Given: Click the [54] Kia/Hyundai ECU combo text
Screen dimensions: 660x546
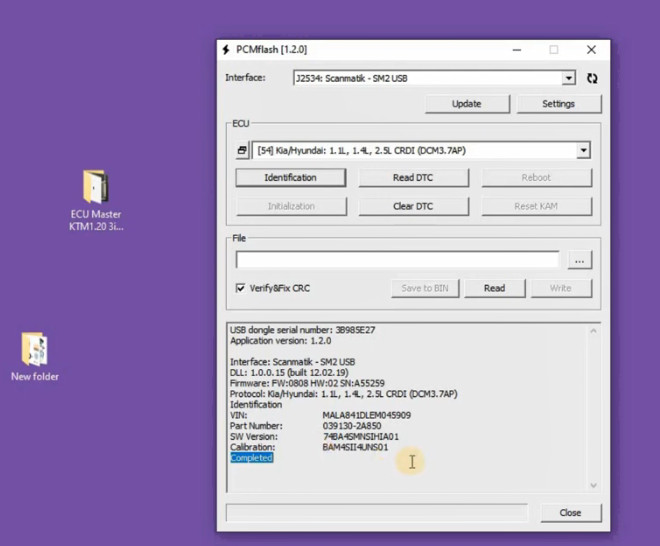Looking at the screenshot, I should [x=362, y=151].
